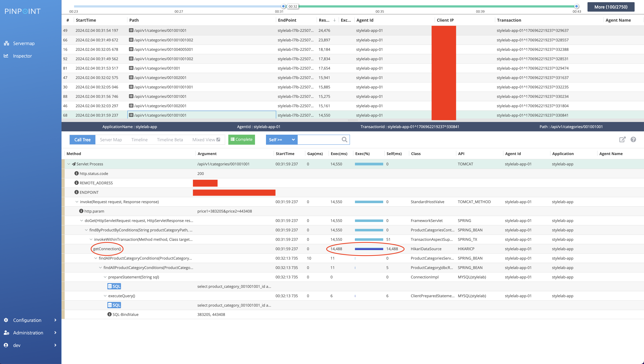Click the Inspector chart icon

tap(6, 56)
